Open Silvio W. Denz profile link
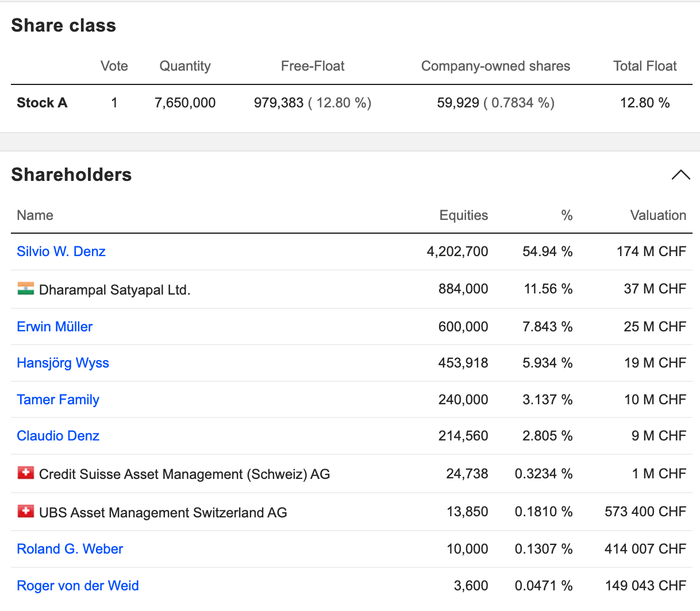 coord(61,252)
